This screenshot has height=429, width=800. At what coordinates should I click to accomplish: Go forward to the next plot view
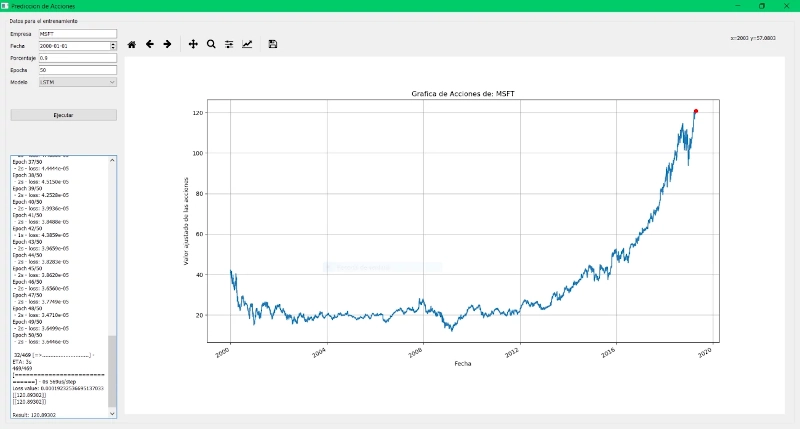[167, 44]
